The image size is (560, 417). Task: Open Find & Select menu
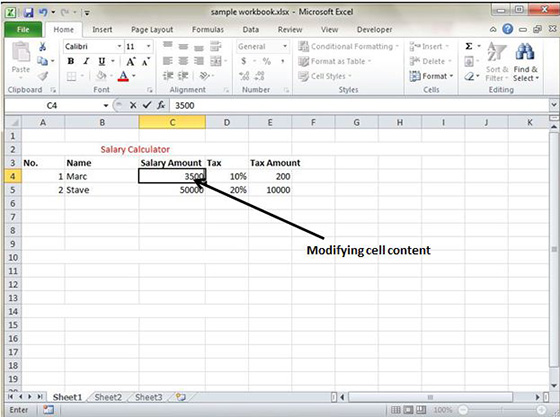[x=525, y=61]
